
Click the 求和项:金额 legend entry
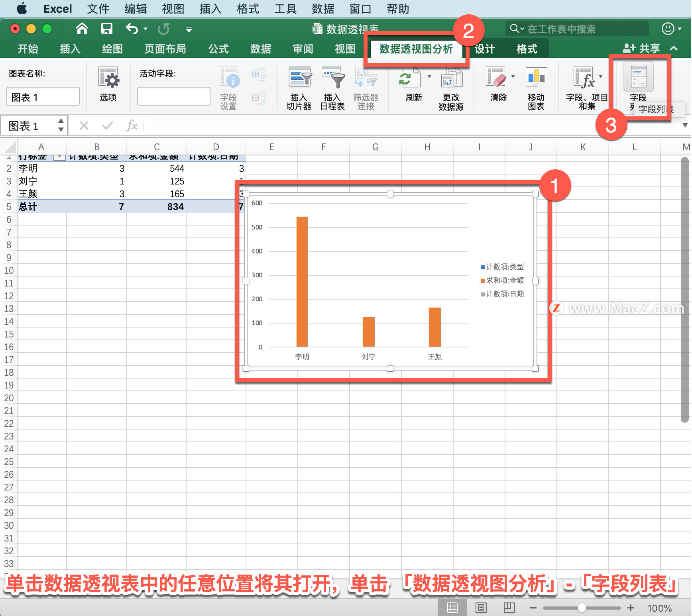click(502, 281)
